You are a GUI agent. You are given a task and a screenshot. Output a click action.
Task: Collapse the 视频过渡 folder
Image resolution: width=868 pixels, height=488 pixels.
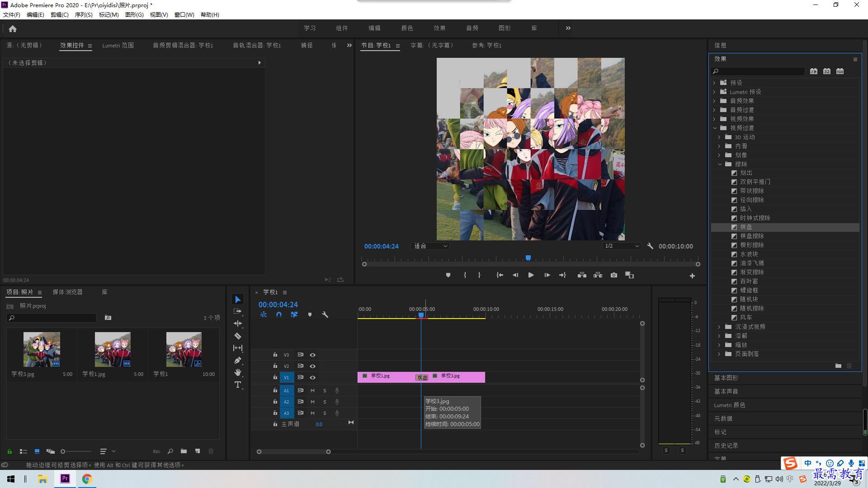(715, 128)
